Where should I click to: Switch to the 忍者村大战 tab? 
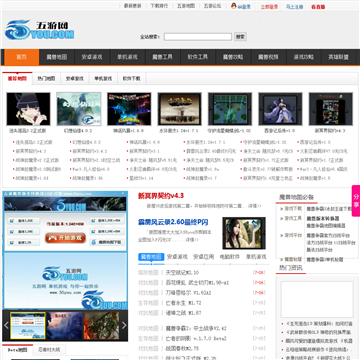(49, 350)
